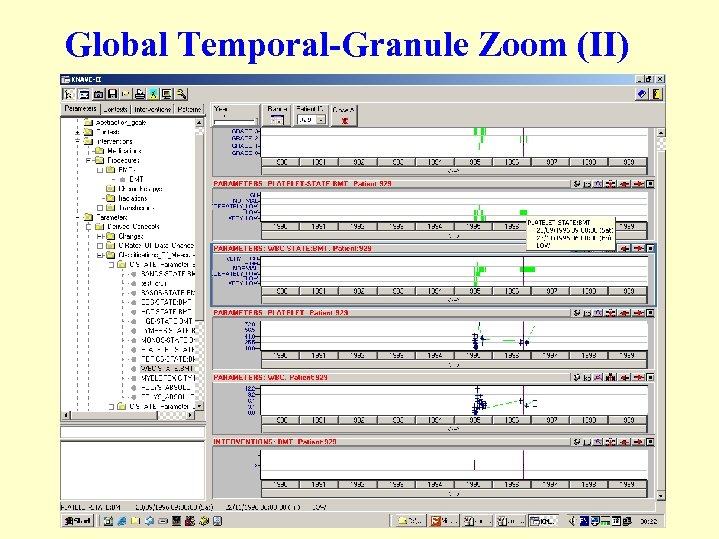Screen dimensions: 719x539
Task: Click main panel scrollbar down arrow
Action: click(660, 496)
